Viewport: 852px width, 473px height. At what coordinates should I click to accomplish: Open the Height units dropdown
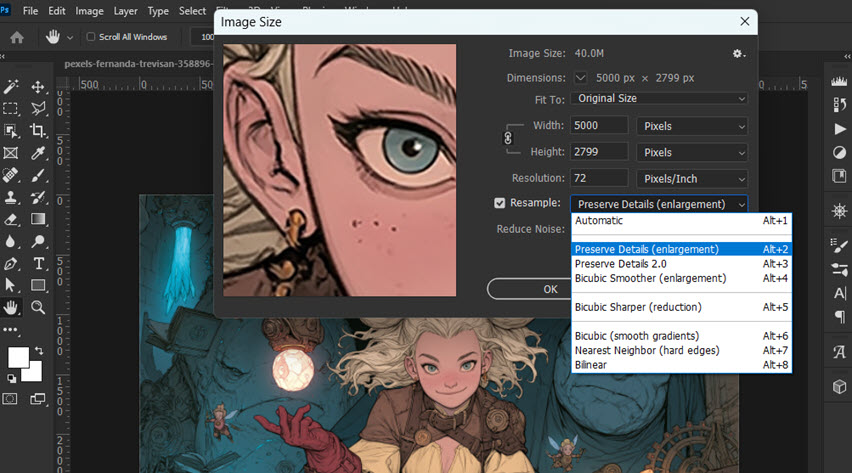692,153
